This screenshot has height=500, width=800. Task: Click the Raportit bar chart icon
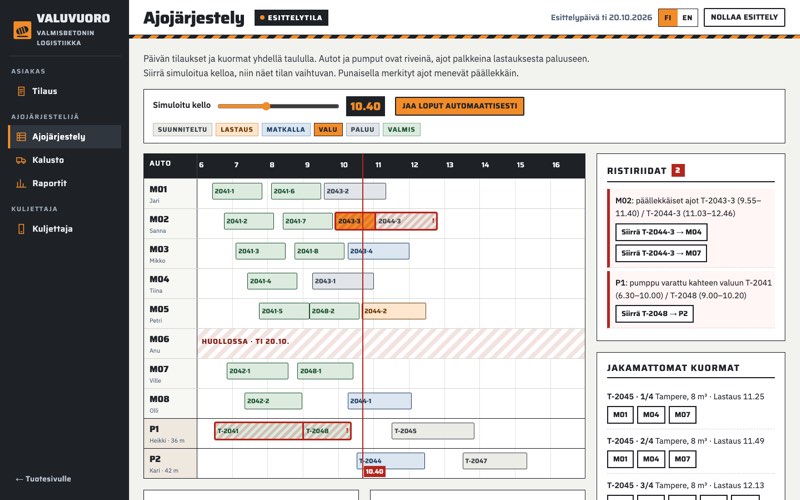tap(21, 184)
